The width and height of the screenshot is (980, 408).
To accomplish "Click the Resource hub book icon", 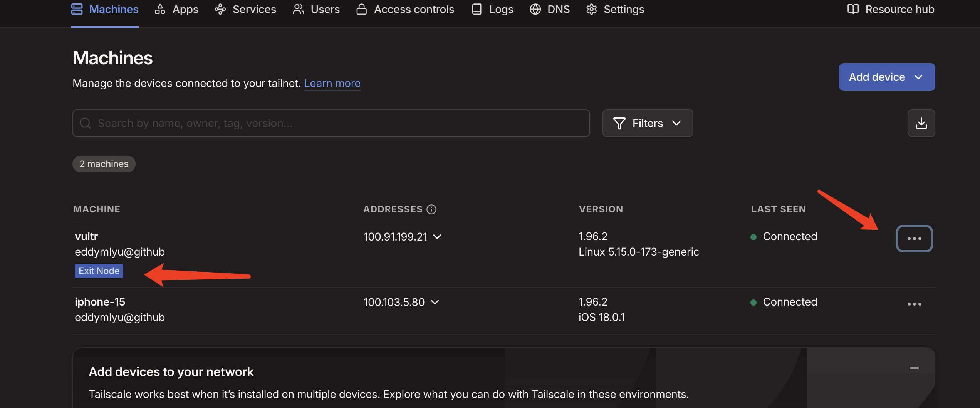I will pos(853,9).
